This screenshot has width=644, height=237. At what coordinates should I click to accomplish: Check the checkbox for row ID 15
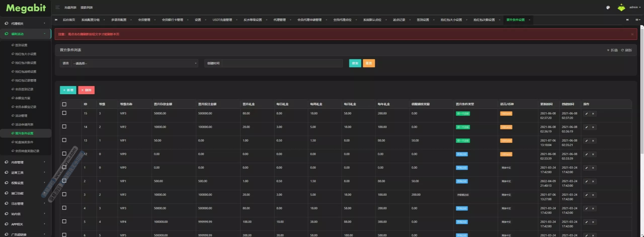point(64,113)
